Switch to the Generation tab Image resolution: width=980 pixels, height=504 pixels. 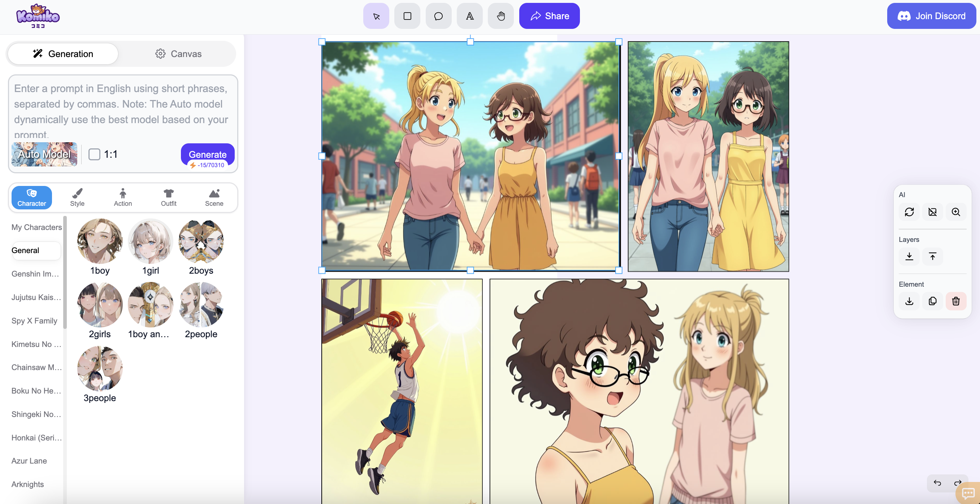(63, 54)
